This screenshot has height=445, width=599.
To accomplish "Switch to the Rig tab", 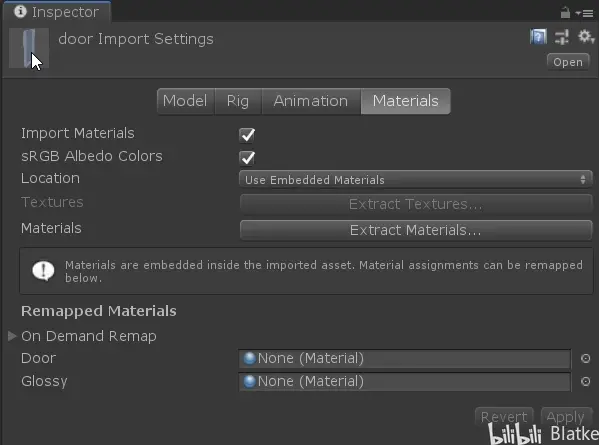I will (238, 101).
